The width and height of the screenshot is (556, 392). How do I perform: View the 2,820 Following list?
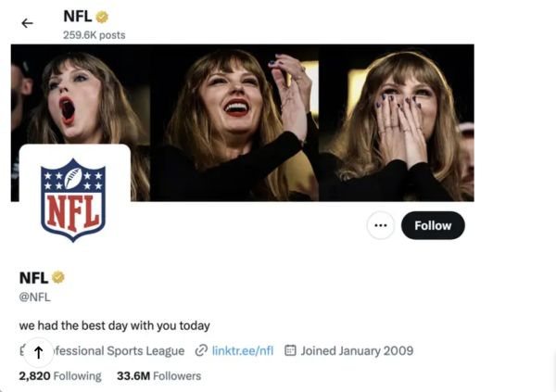click(x=60, y=376)
